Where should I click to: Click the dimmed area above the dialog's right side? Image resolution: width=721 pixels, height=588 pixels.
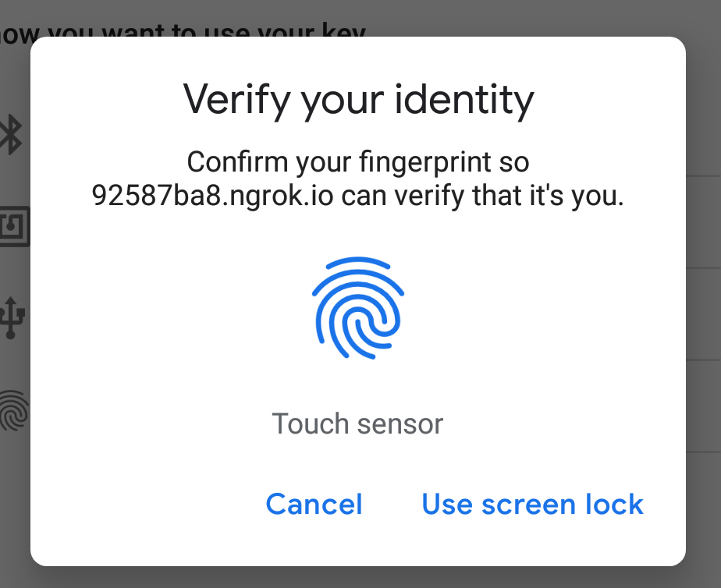(x=546, y=17)
